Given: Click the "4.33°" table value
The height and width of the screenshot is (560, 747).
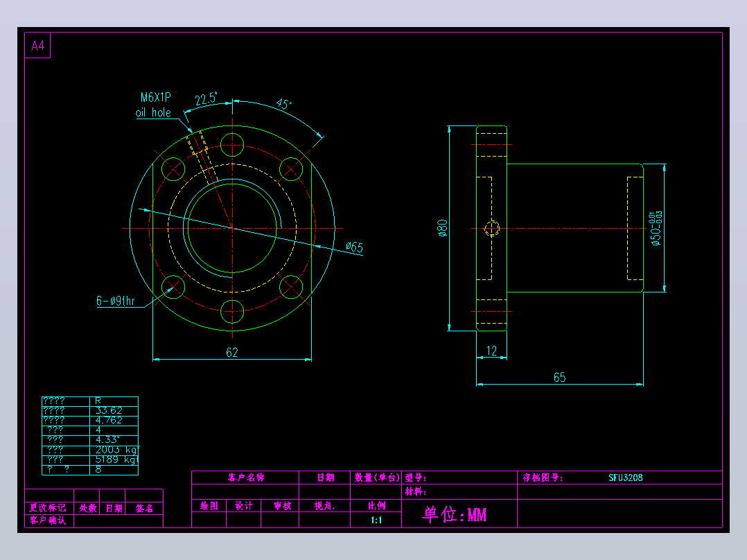Looking at the screenshot, I should point(107,440).
